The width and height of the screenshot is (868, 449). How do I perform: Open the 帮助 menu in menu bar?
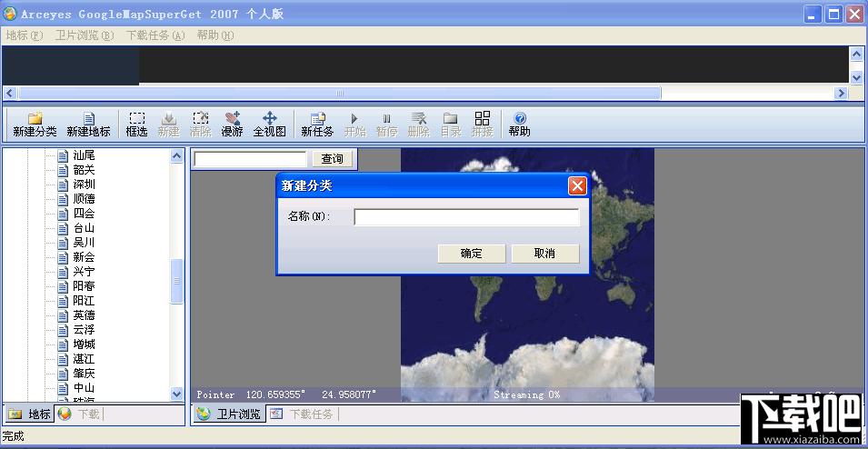(215, 35)
